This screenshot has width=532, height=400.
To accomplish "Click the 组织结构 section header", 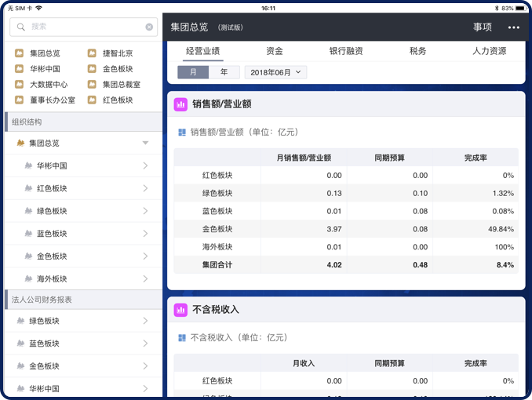I will point(83,122).
